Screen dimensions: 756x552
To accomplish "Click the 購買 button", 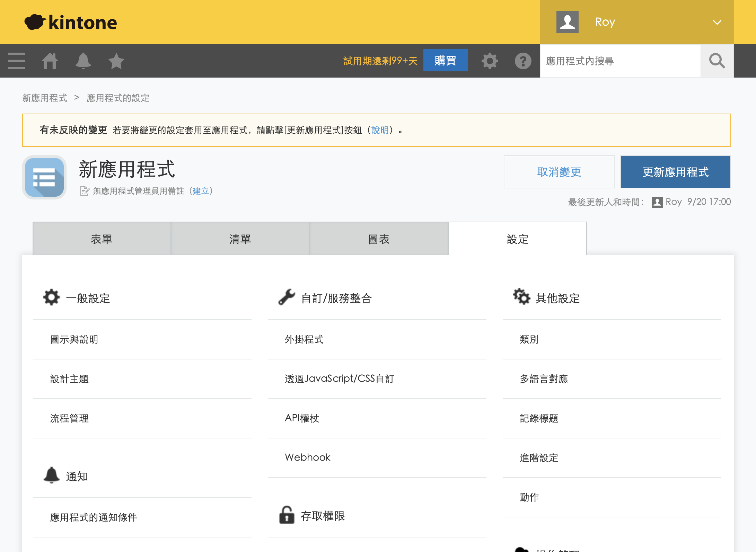I will [445, 61].
